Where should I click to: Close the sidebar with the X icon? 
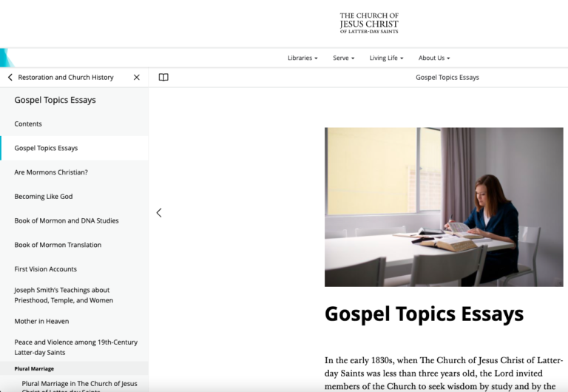click(136, 77)
